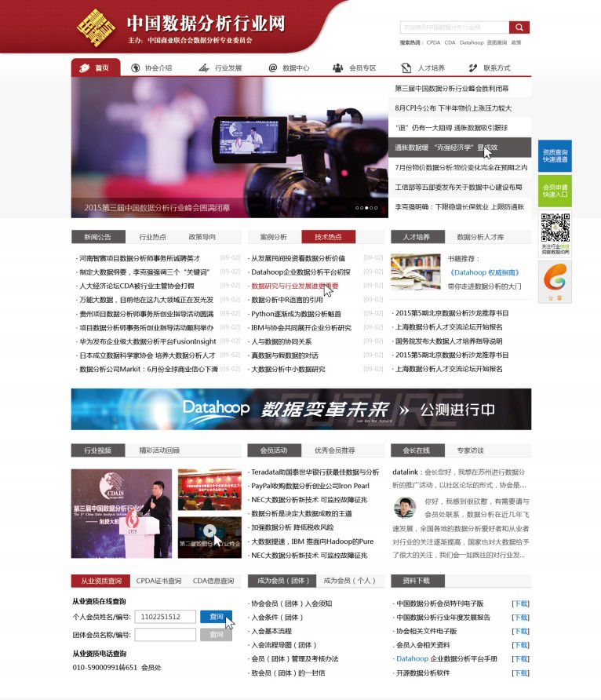Viewport: 601px width, 700px height.
Task: Click hot search keyword CPDA
Action: tap(433, 43)
